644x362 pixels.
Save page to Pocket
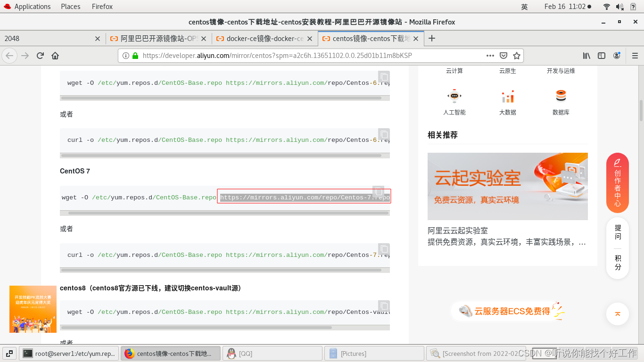[x=504, y=56]
